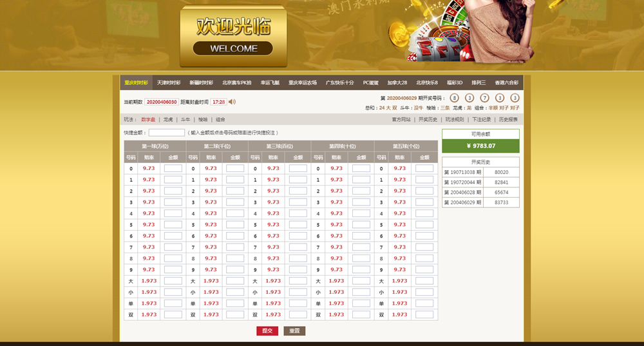Switch play mode to 斗牛
The width and height of the screenshot is (644, 346).
point(185,120)
